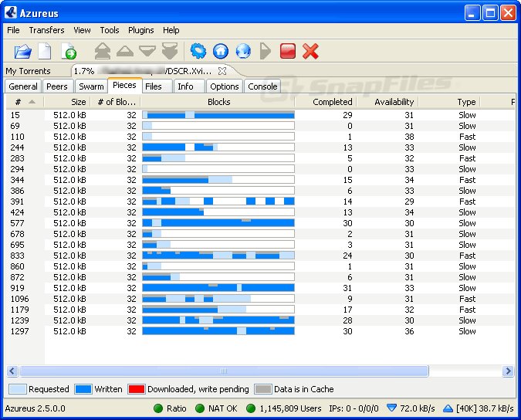Switch to the Options tab
Screen dimensions: 521x420
[225, 86]
